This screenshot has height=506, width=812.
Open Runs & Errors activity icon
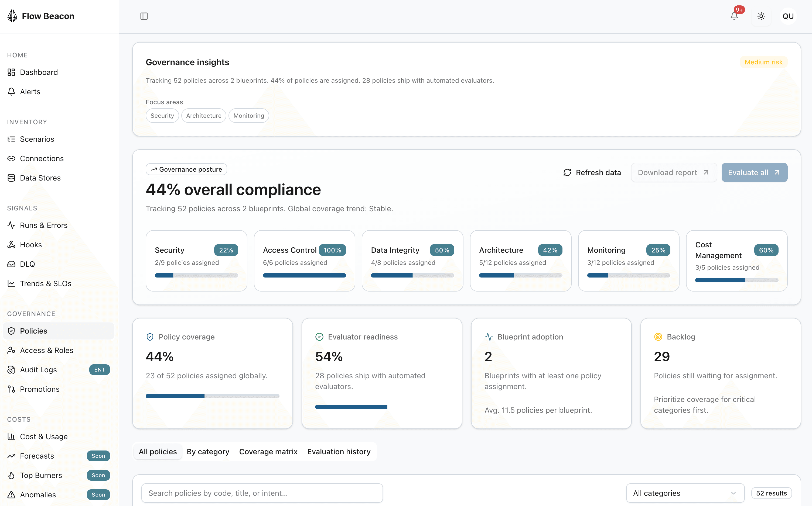(11, 225)
